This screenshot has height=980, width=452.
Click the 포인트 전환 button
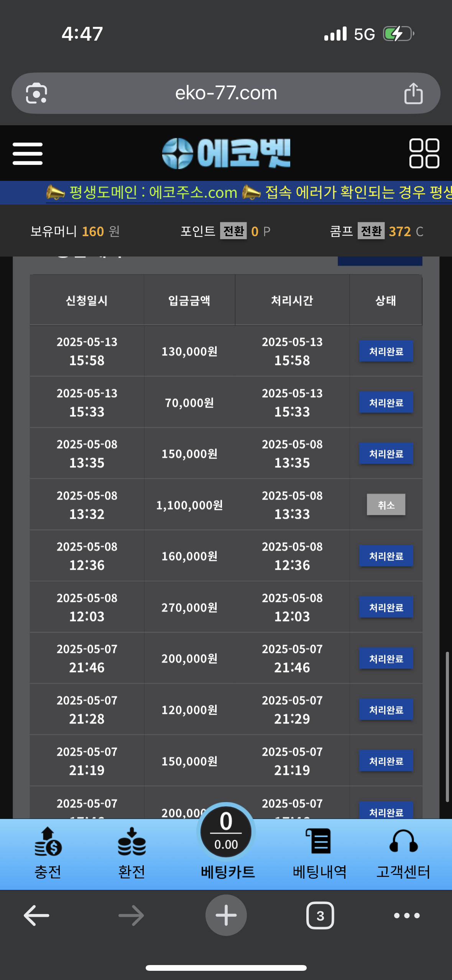(233, 231)
